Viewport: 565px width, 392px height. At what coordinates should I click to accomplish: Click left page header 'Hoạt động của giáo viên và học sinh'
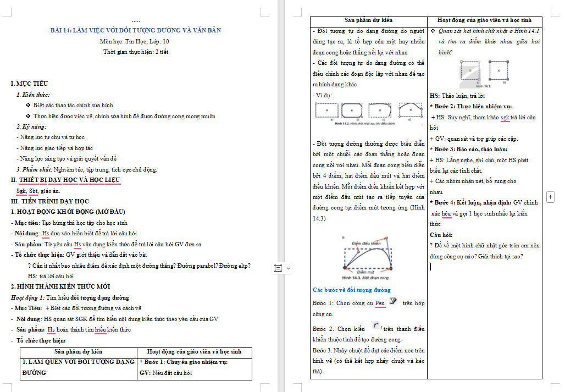tap(194, 352)
